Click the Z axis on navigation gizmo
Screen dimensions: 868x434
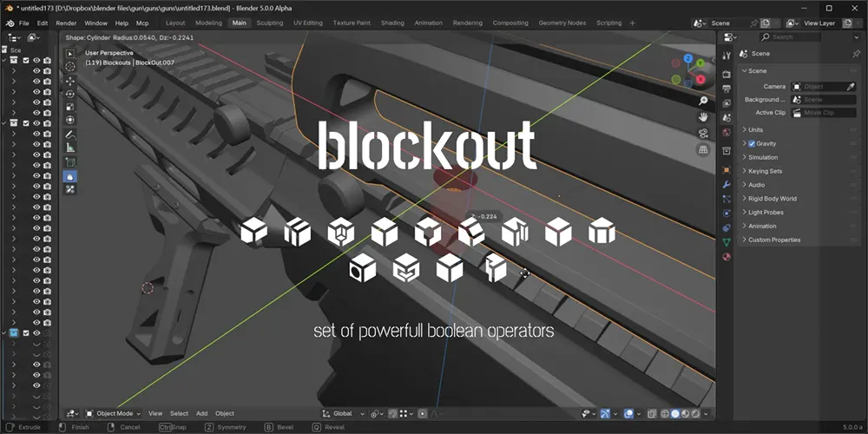click(x=688, y=58)
